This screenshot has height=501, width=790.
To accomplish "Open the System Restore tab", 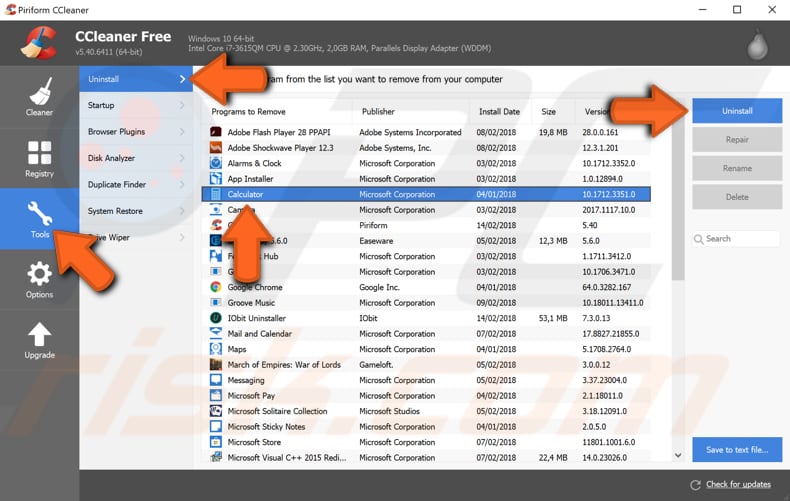I will 136,211.
